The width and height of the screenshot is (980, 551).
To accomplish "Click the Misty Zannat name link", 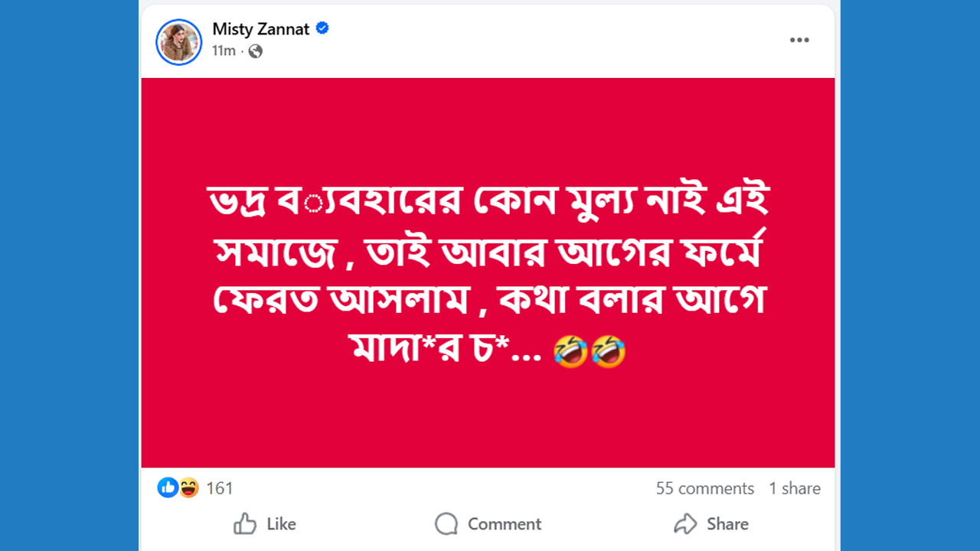I will (x=260, y=29).
